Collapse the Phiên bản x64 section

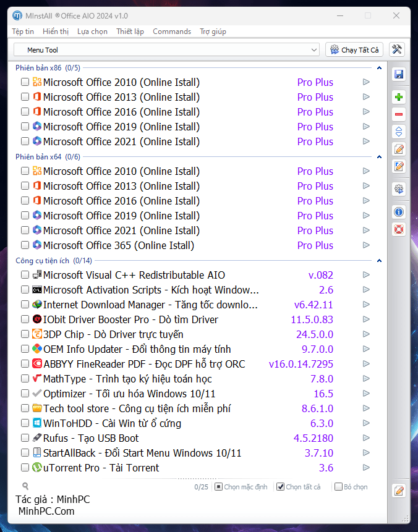pyautogui.click(x=379, y=157)
